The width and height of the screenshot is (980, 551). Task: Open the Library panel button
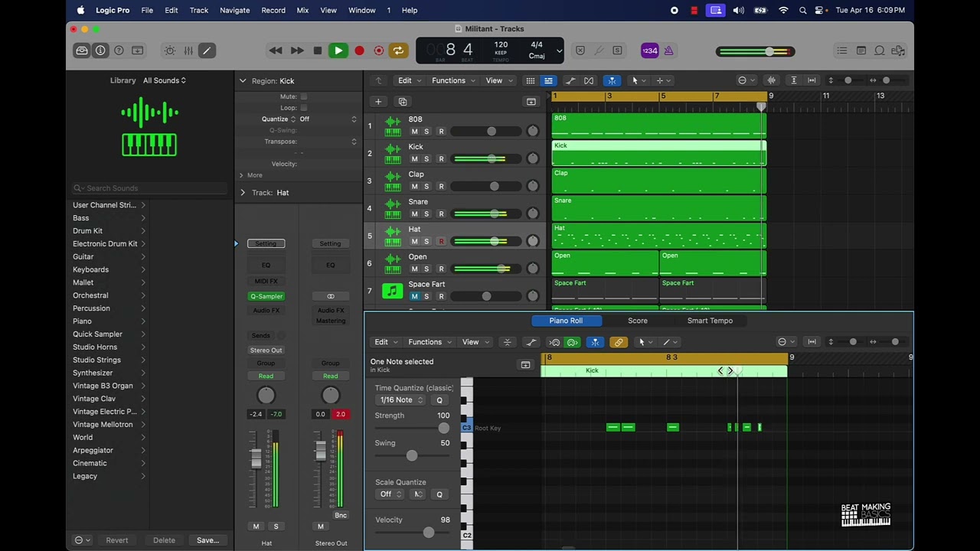coord(82,51)
